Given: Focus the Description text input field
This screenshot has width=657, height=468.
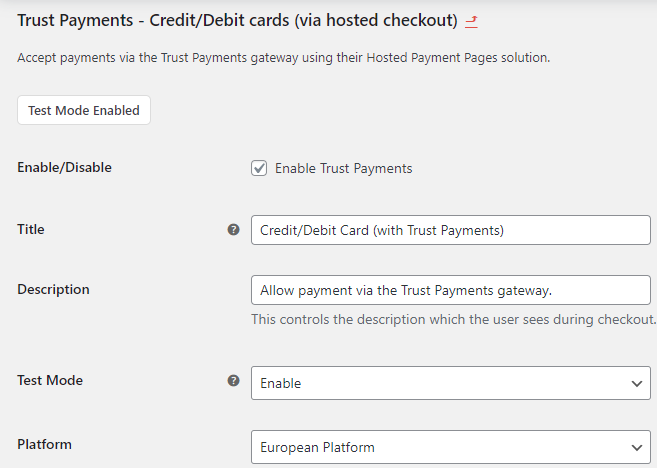Looking at the screenshot, I should click(450, 290).
